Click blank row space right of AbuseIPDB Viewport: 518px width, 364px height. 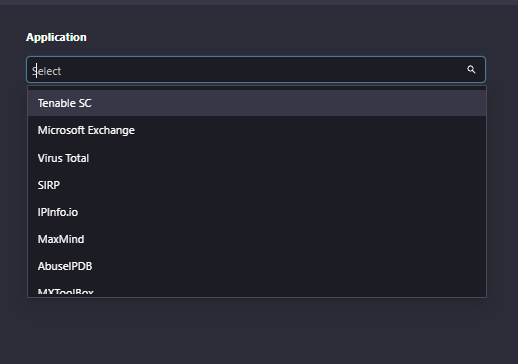coord(289,266)
